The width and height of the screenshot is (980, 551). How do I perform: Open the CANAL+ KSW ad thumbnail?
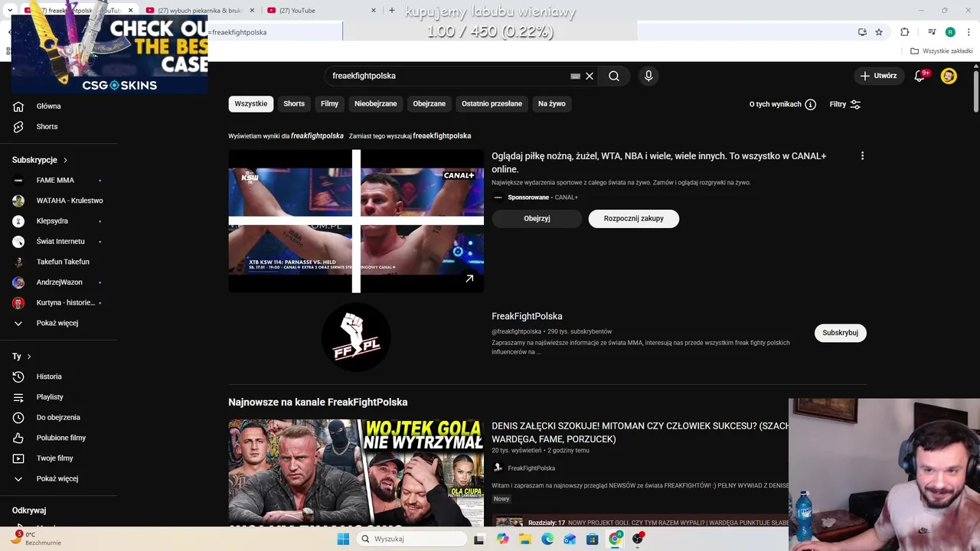(356, 220)
